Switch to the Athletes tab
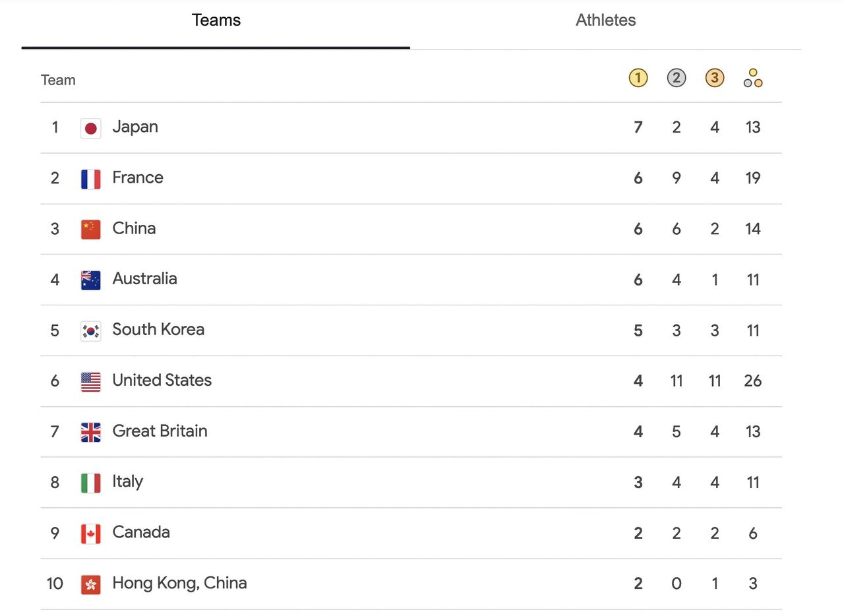 605,20
